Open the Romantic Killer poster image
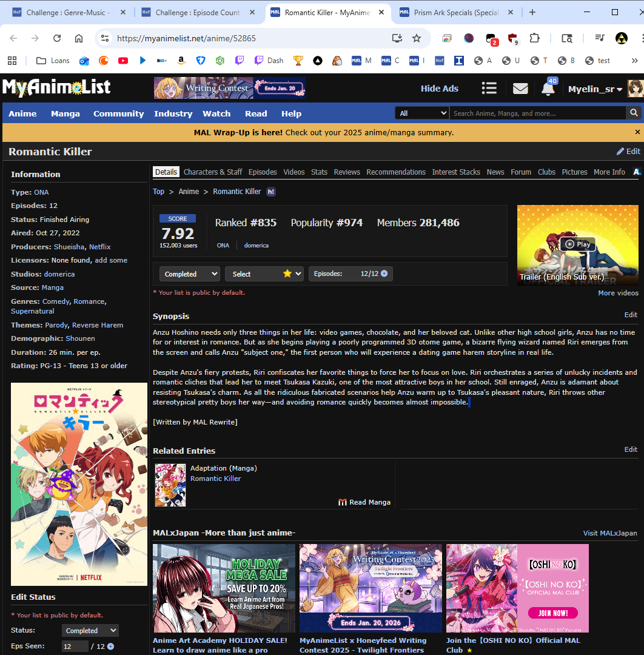The image size is (644, 655). 79,484
